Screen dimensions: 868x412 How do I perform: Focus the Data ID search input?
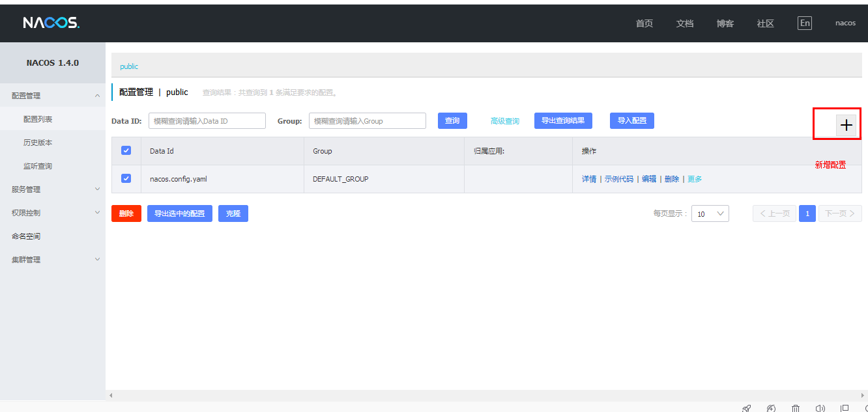(207, 121)
